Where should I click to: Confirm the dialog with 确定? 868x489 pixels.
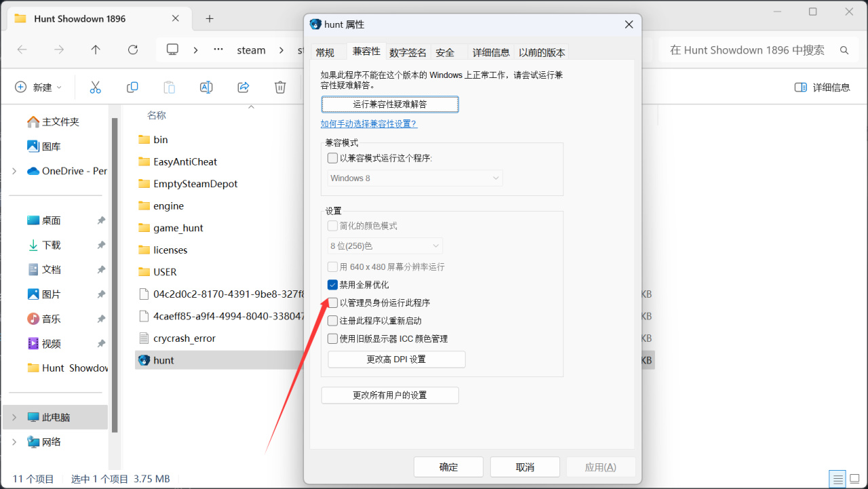[x=448, y=467]
